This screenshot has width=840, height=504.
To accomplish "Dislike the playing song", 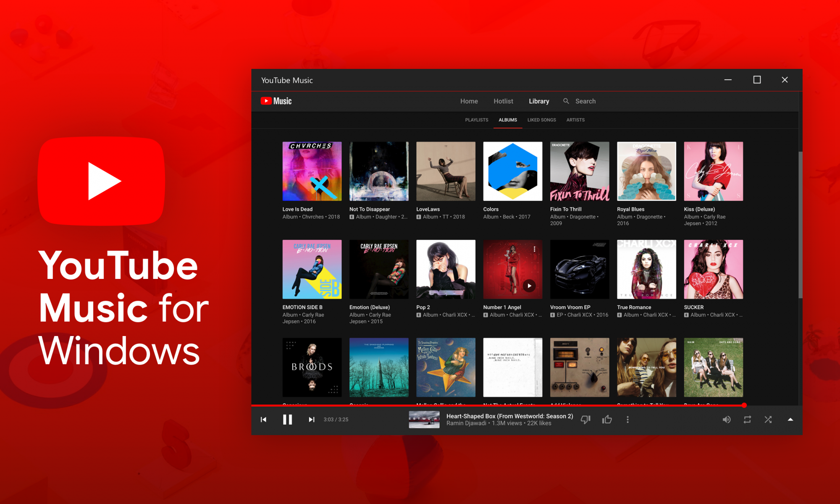I will click(585, 420).
